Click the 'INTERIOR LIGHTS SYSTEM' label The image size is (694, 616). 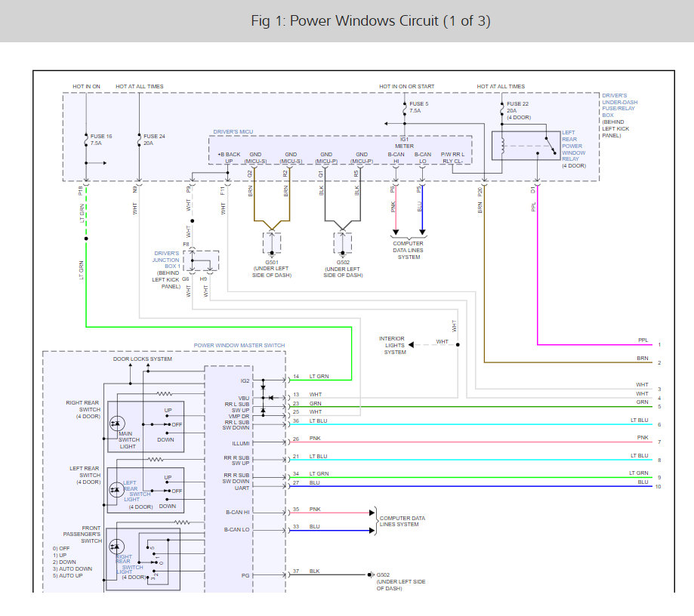392,345
